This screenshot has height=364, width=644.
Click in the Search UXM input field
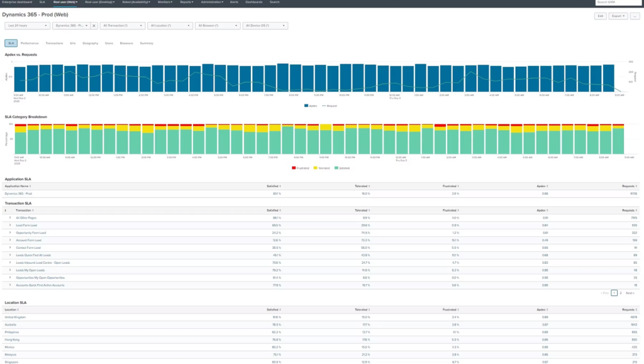point(618,3)
